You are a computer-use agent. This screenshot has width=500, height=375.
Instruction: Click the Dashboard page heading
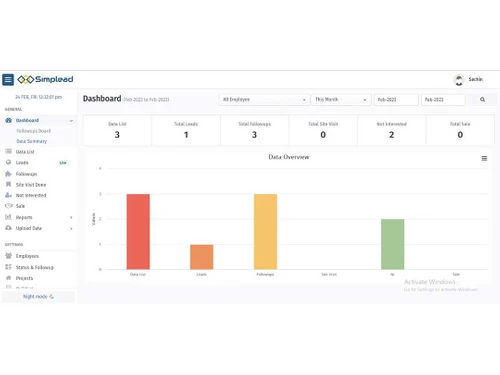click(102, 99)
